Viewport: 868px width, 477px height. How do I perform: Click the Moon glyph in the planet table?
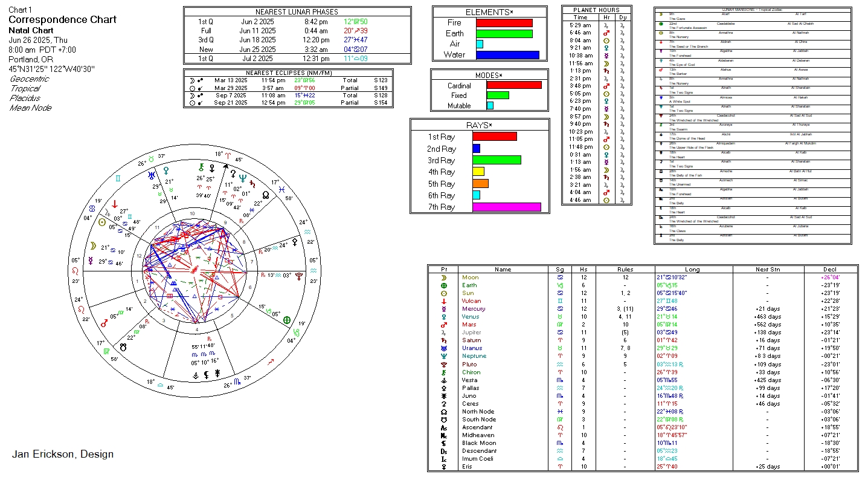pos(444,277)
